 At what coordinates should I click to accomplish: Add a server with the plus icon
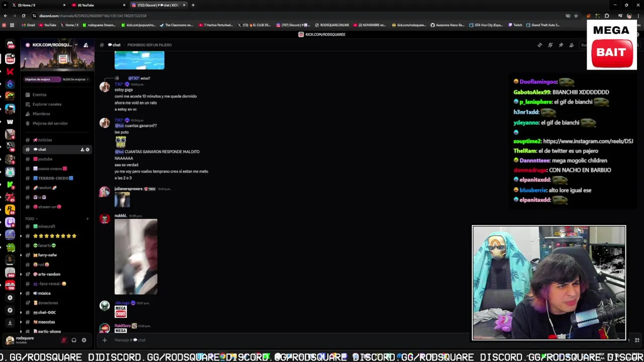(x=10, y=298)
